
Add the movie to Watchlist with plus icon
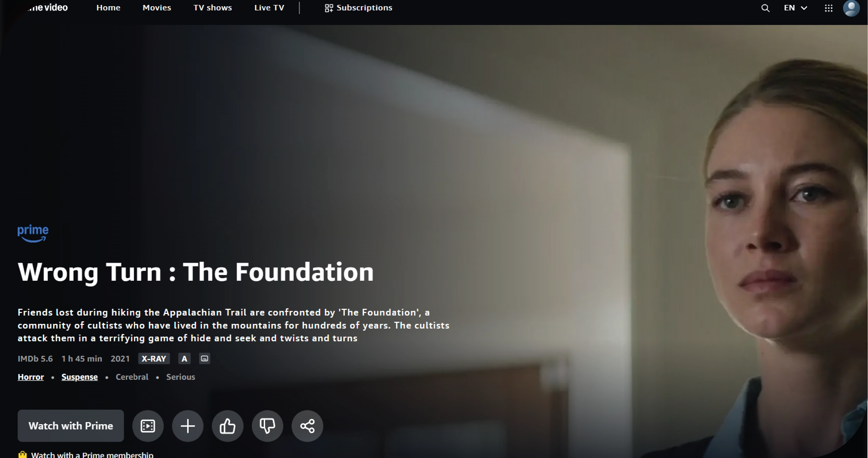pyautogui.click(x=188, y=426)
